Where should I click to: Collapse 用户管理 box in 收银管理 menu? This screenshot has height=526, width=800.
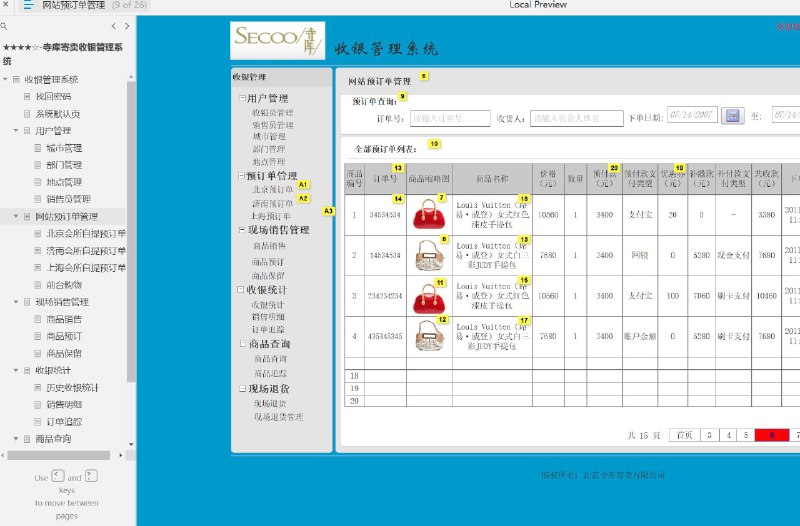click(242, 97)
